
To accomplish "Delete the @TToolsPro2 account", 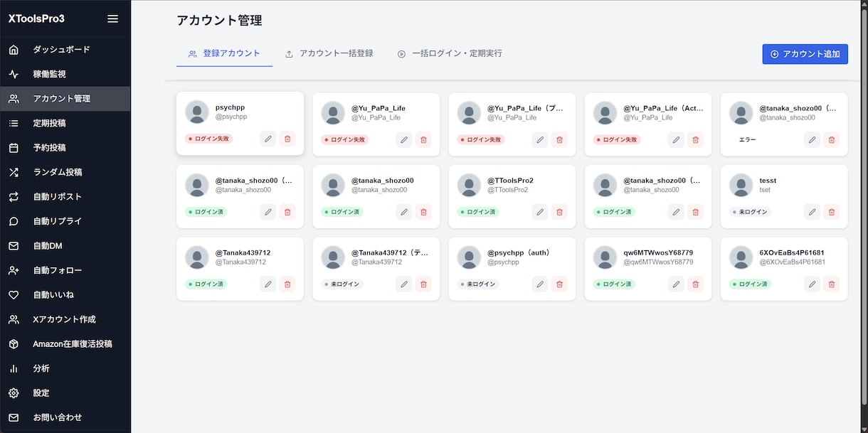I will (559, 212).
